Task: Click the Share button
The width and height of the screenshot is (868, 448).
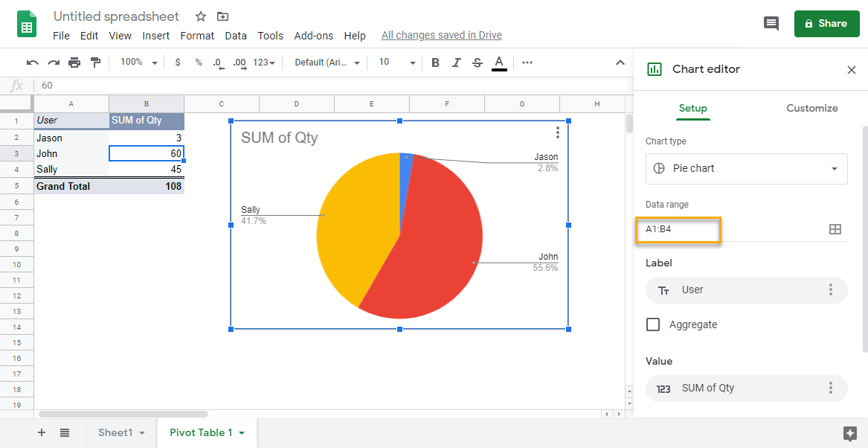Action: pyautogui.click(x=826, y=23)
